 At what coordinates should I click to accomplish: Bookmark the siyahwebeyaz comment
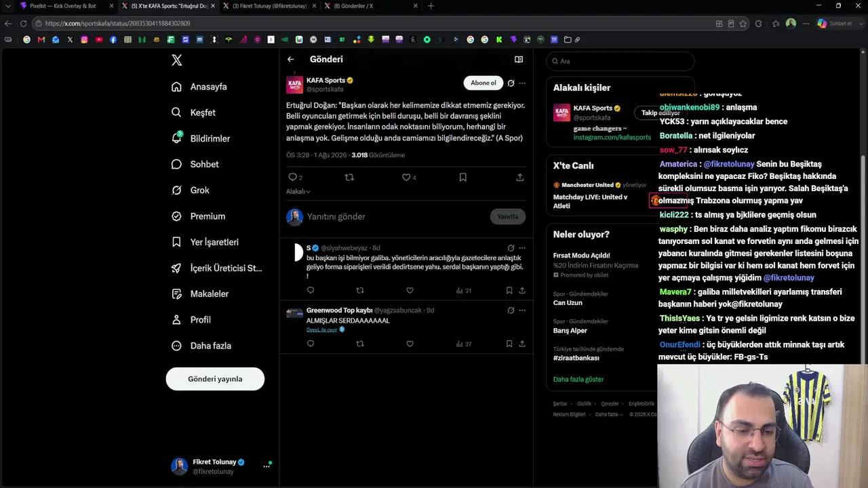(x=509, y=290)
